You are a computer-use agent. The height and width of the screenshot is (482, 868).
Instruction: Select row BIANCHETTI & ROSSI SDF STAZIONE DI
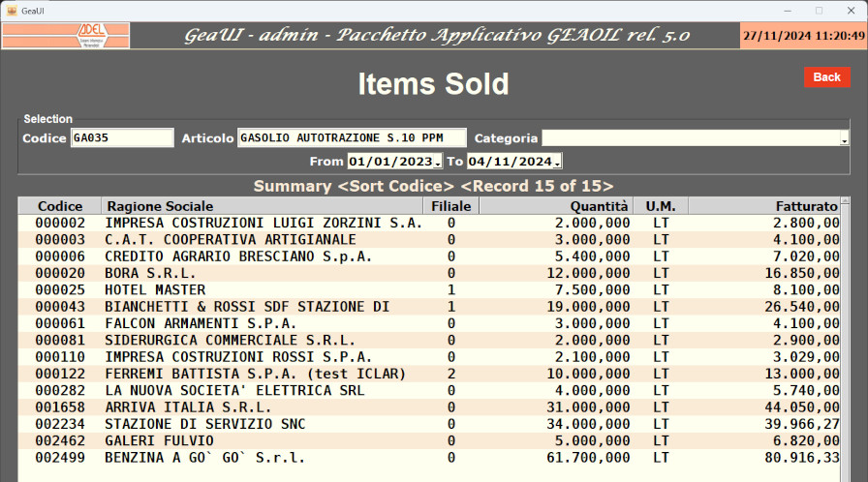(x=429, y=307)
